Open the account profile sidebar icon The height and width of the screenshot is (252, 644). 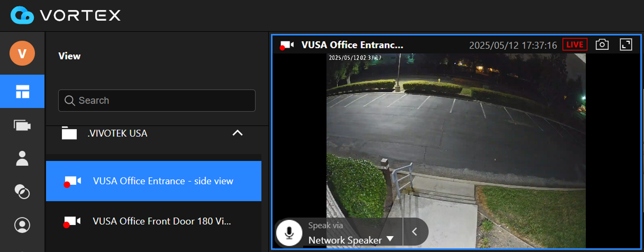coord(22,225)
